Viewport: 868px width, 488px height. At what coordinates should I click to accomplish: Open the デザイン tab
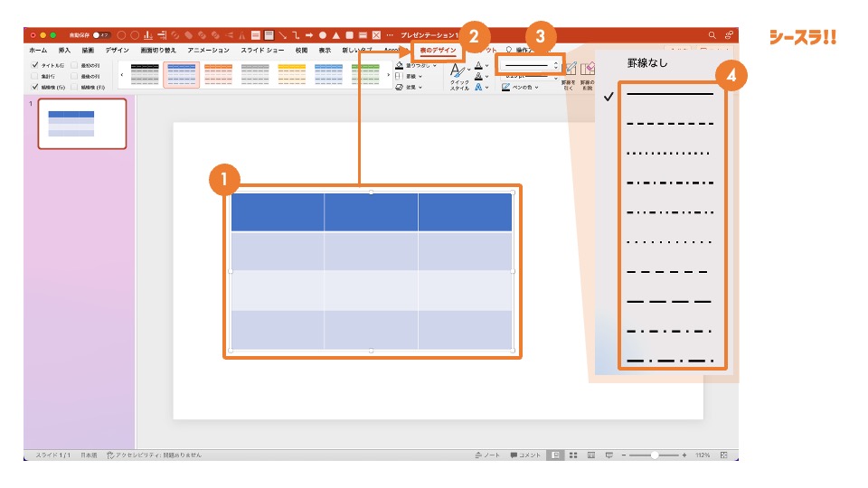point(118,50)
